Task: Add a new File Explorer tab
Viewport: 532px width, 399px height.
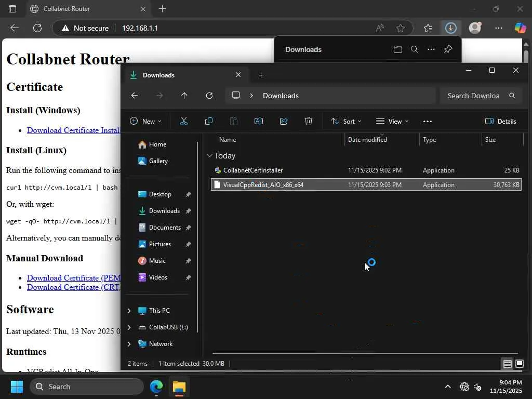Action: pos(261,75)
